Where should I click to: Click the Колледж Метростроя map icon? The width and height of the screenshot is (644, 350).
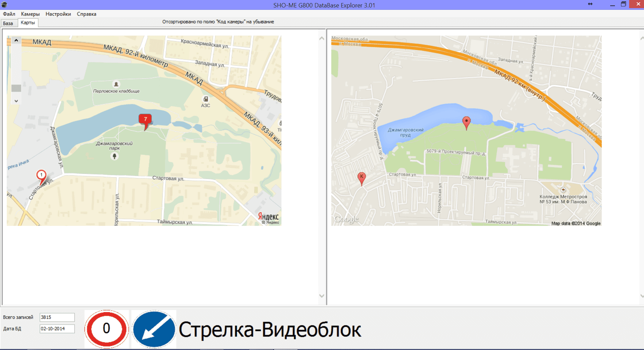coord(563,190)
